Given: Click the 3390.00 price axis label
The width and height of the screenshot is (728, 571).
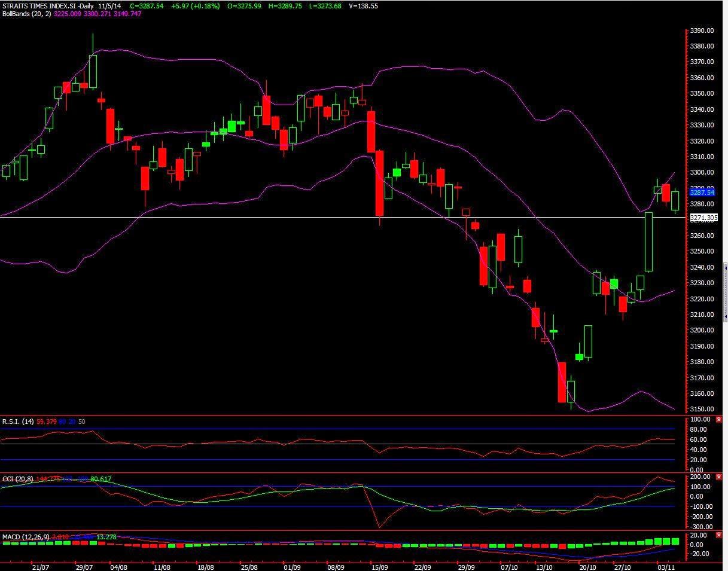Looking at the screenshot, I should pyautogui.click(x=702, y=30).
